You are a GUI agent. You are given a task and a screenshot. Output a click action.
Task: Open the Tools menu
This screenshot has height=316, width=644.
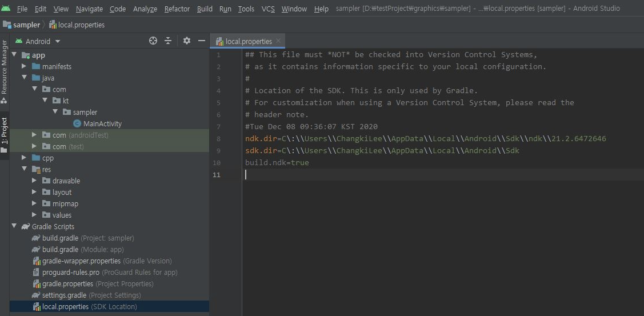point(246,9)
